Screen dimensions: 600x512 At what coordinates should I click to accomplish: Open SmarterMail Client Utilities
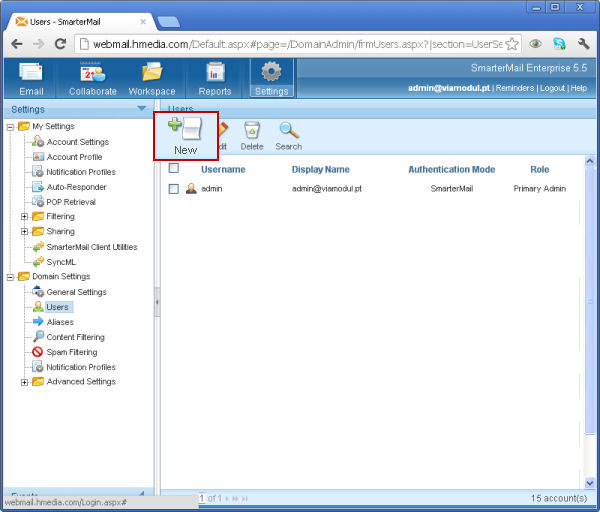point(92,247)
